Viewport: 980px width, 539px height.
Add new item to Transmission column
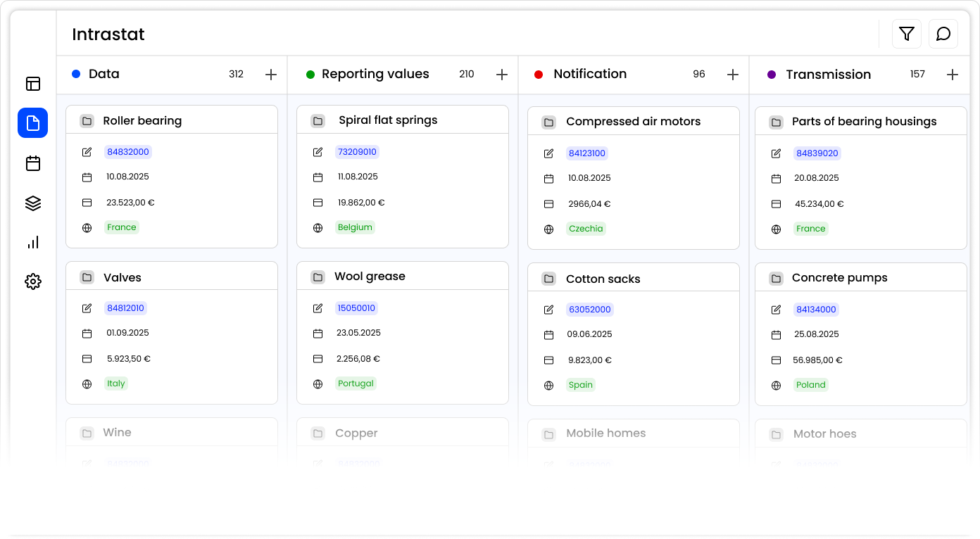click(x=953, y=75)
